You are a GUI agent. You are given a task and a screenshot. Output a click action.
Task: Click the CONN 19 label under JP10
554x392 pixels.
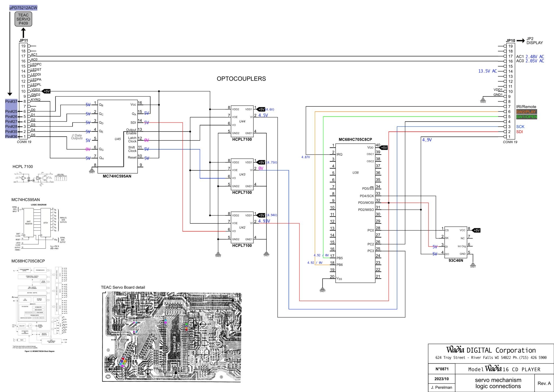point(510,142)
